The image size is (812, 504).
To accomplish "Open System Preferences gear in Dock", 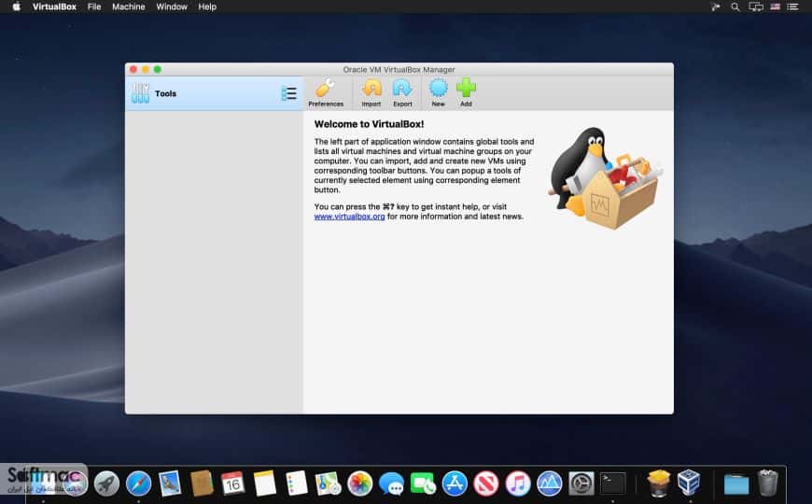I will point(581,483).
